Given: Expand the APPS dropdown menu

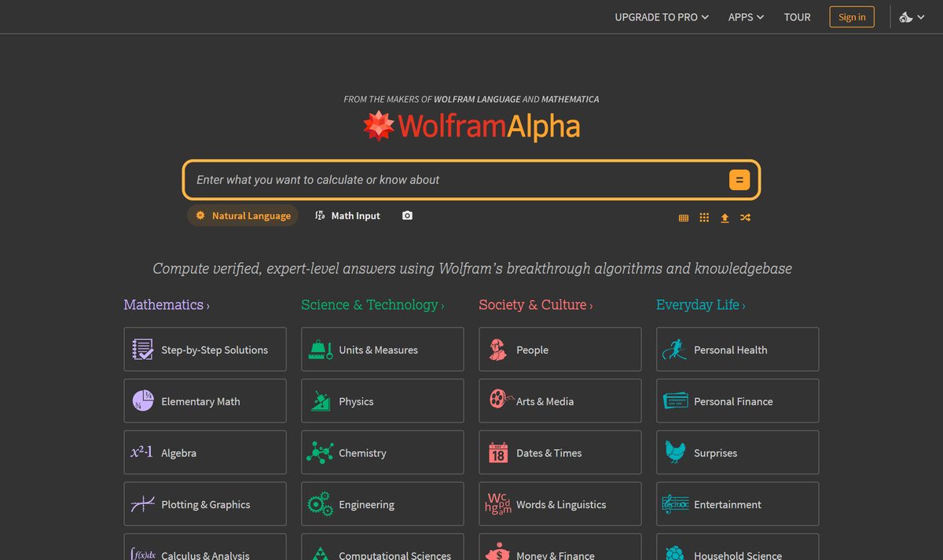Looking at the screenshot, I should point(746,16).
